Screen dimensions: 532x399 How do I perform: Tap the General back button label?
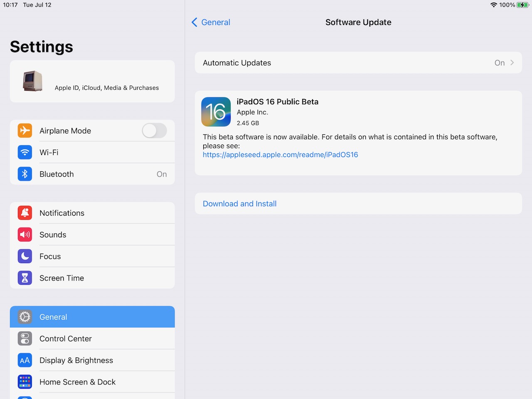point(216,22)
